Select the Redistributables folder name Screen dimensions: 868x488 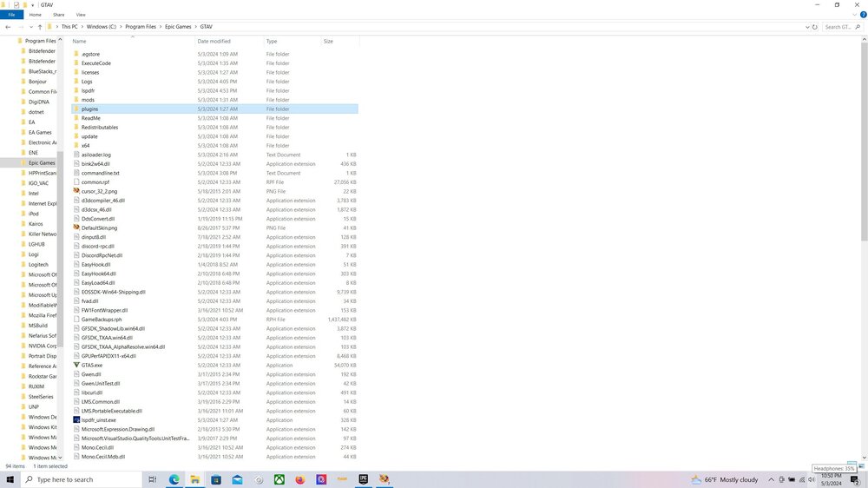[x=100, y=127]
